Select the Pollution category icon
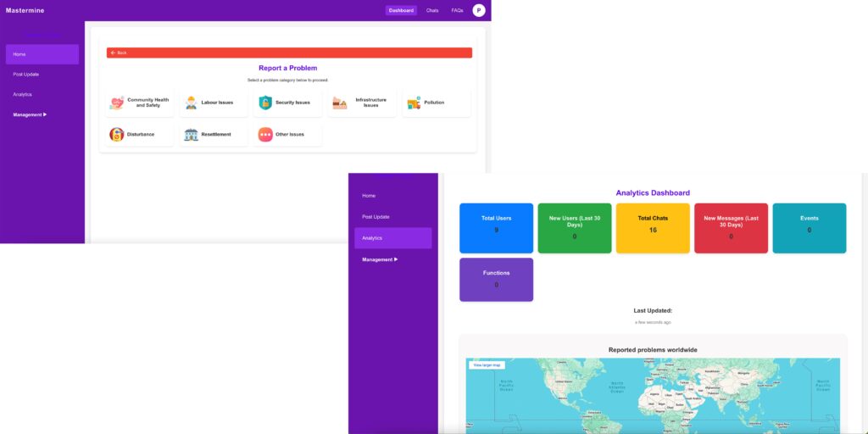The height and width of the screenshot is (434, 868). coord(414,103)
